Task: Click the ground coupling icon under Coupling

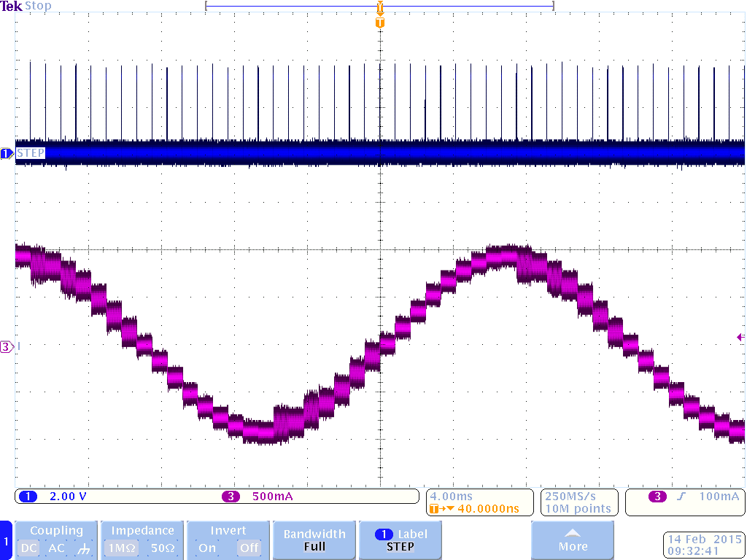Action: pos(82,547)
